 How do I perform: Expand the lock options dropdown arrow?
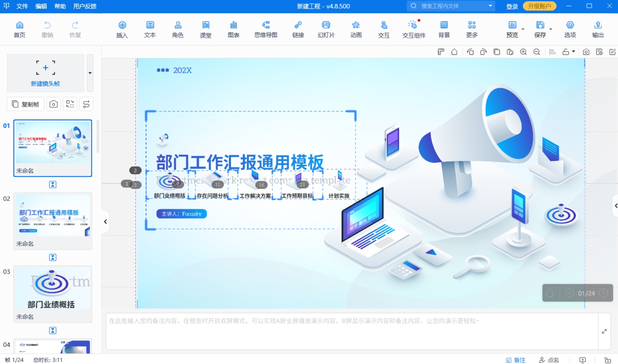573,52
